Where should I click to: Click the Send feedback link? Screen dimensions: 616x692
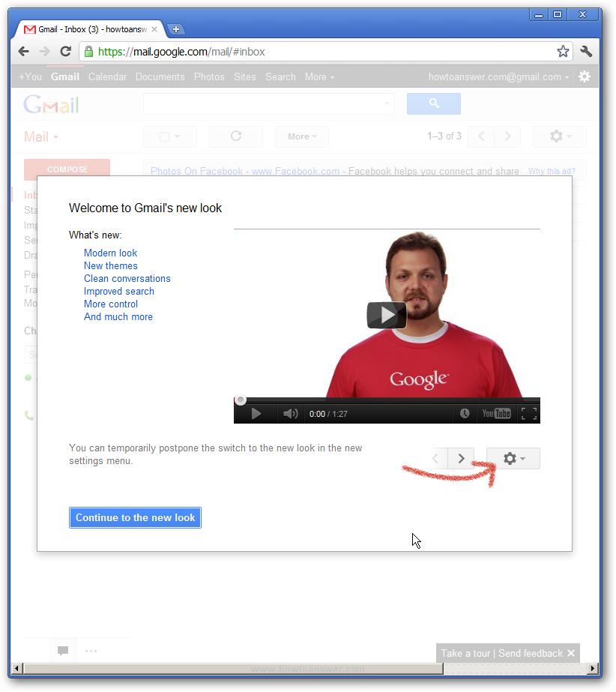(x=531, y=653)
